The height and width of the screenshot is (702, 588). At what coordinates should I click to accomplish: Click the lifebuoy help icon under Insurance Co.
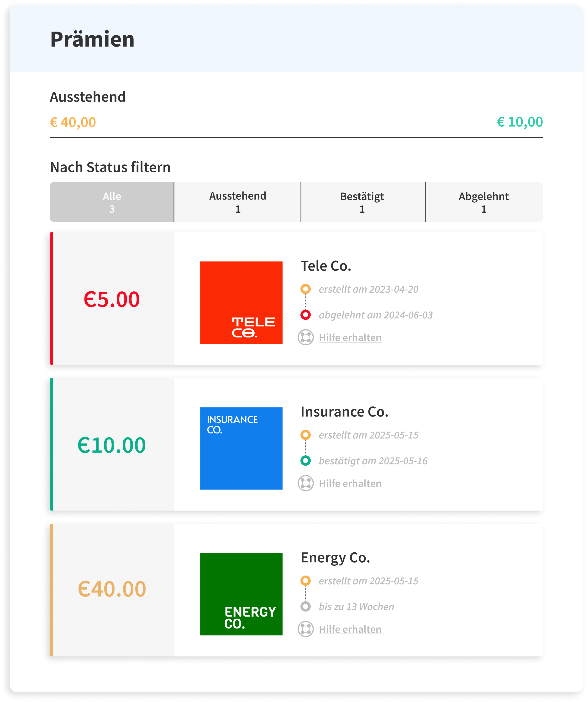tap(305, 483)
